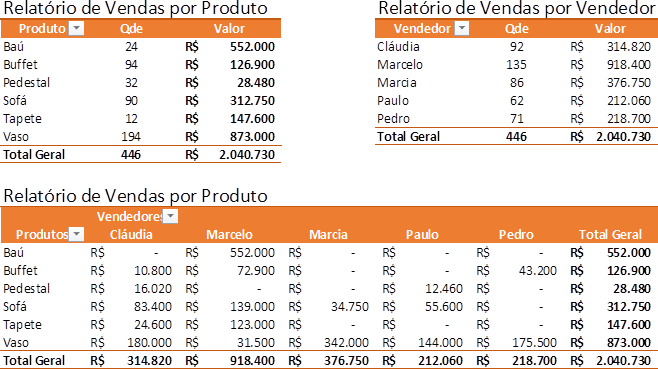
Task: Select Total Geral quantity 446 in vendor table
Action: click(x=516, y=137)
